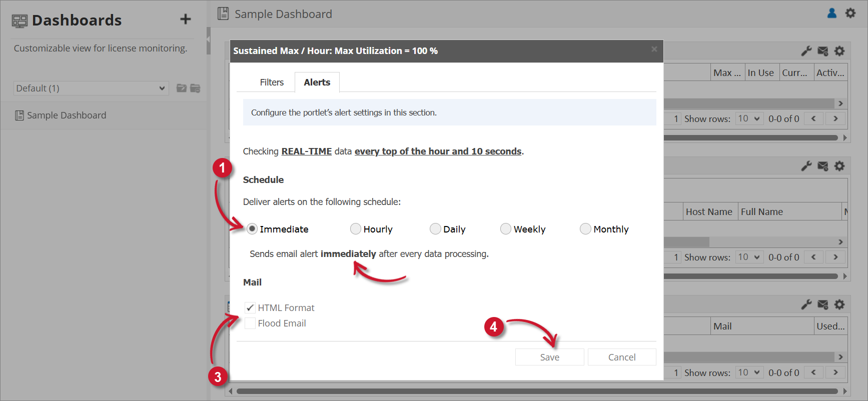Go to next page in top portlet

(835, 118)
